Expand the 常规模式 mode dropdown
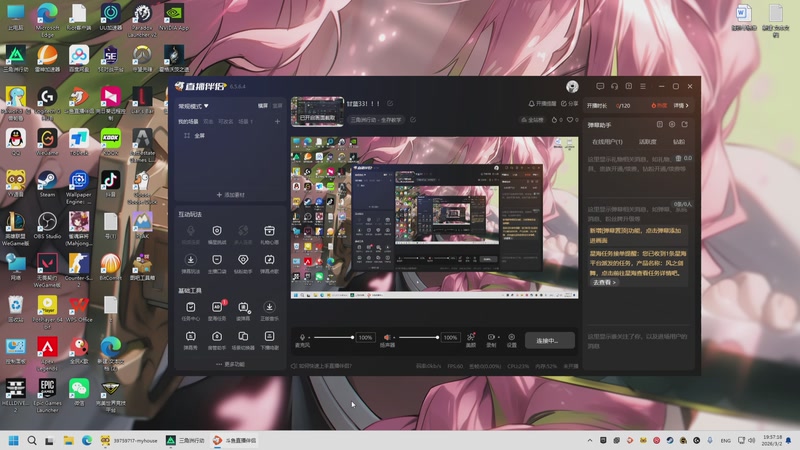This screenshot has height=450, width=800. tap(193, 106)
